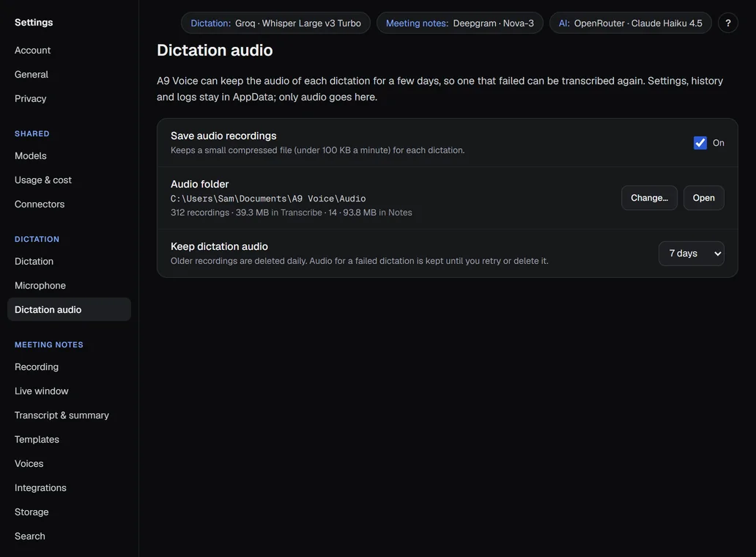756x557 pixels.
Task: Click the 'Audio folder' label
Action: coord(199,184)
